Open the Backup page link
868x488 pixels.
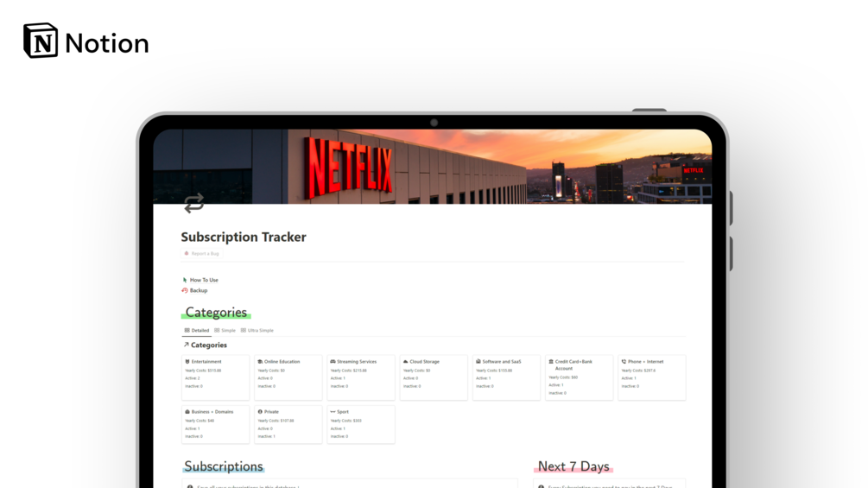pos(195,290)
